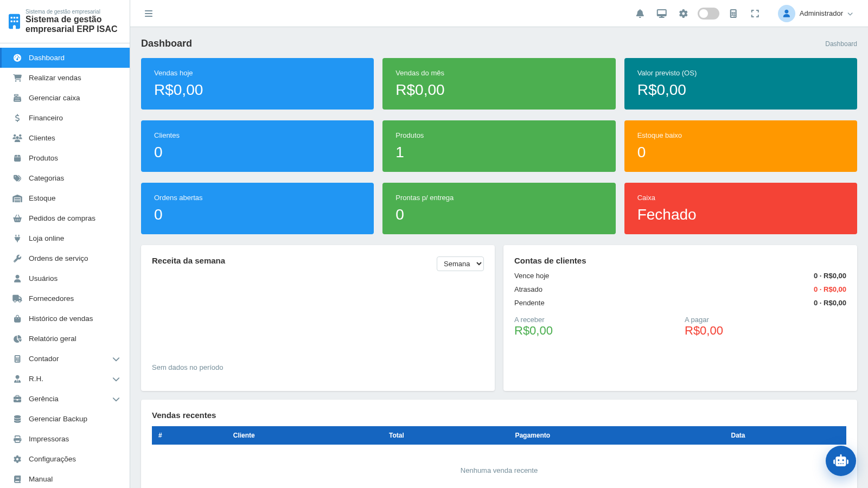The height and width of the screenshot is (488, 868).
Task: Open the Financeiro menu item
Action: 65,118
